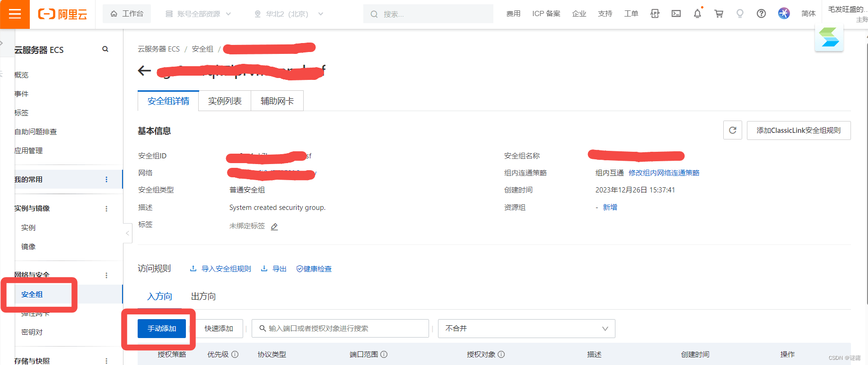Click 添加ClassicLink安全组规则 button
This screenshot has width=868, height=365.
[x=798, y=130]
